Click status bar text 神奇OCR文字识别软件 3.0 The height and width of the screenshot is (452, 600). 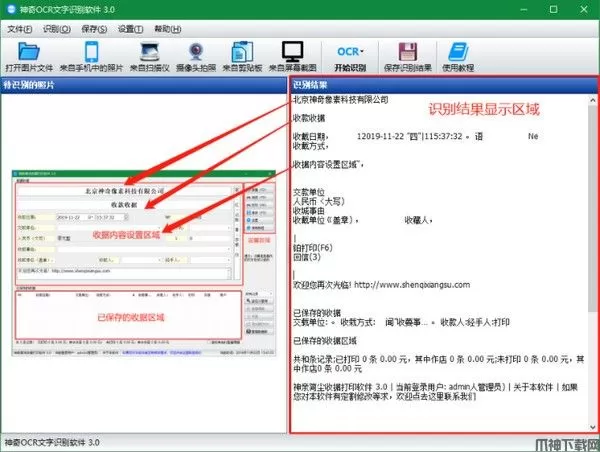52,443
